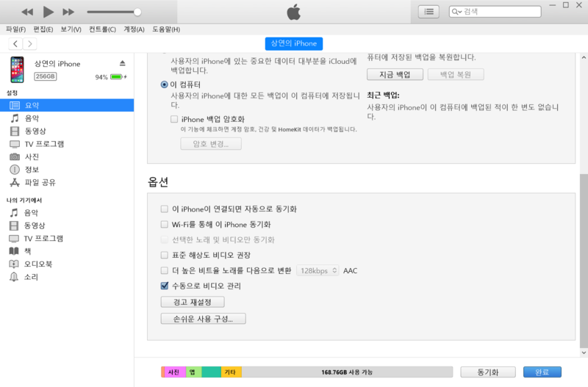The image size is (588, 387).
Task: Click the 경고 재설정 button
Action: pyautogui.click(x=193, y=302)
